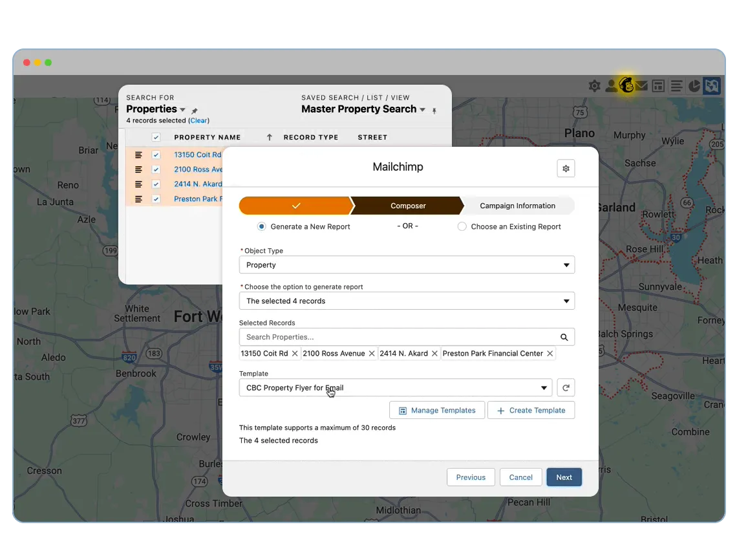The width and height of the screenshot is (737, 560).
Task: Switch to list view icon in toolbar
Action: point(677,86)
